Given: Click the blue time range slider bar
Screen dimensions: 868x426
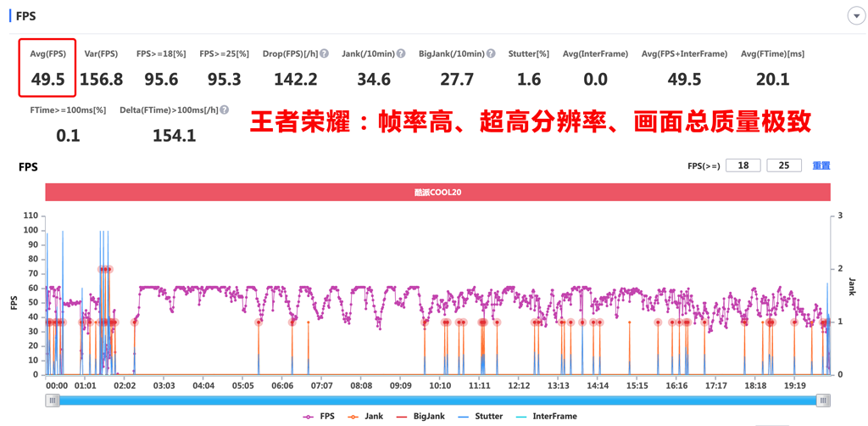Looking at the screenshot, I should 438,401.
